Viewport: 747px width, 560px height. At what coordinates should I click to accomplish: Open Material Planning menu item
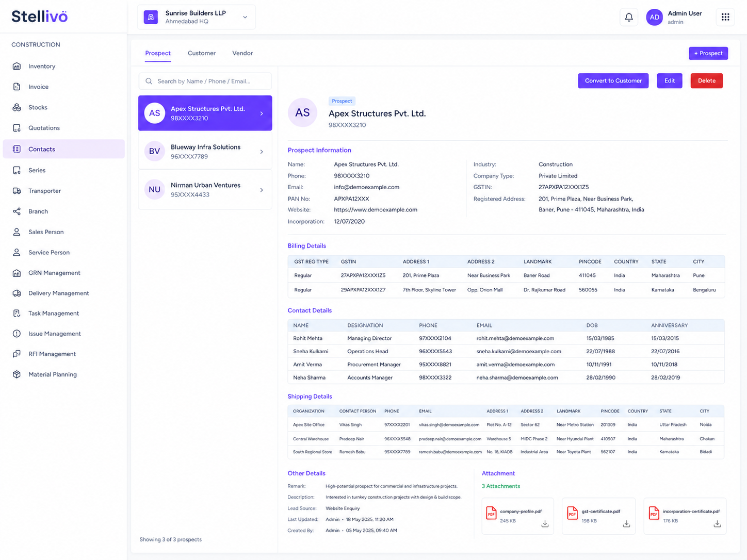(63, 374)
